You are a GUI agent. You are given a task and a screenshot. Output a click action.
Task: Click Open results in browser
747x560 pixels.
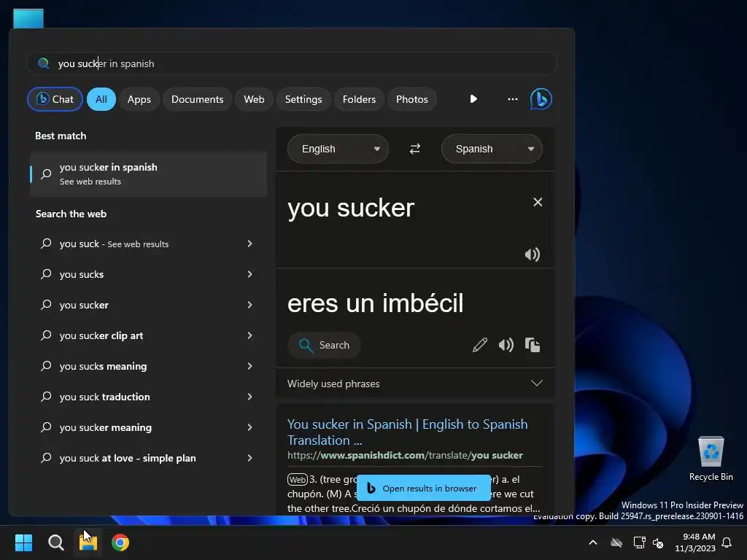(424, 488)
